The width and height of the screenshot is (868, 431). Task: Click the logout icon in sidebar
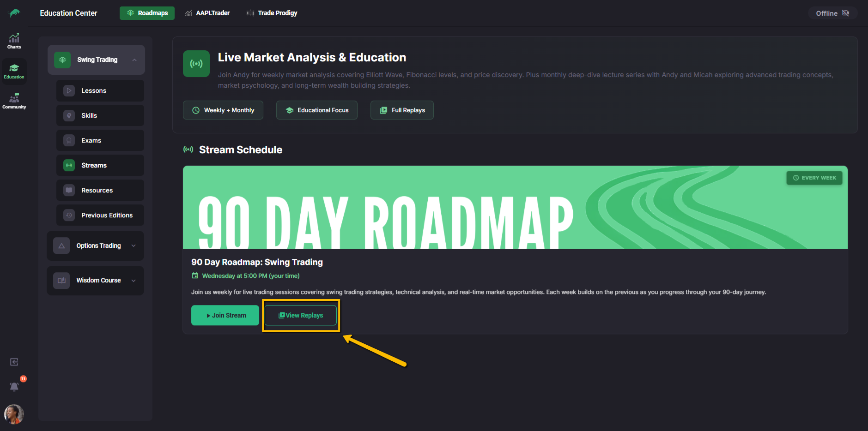coord(14,362)
